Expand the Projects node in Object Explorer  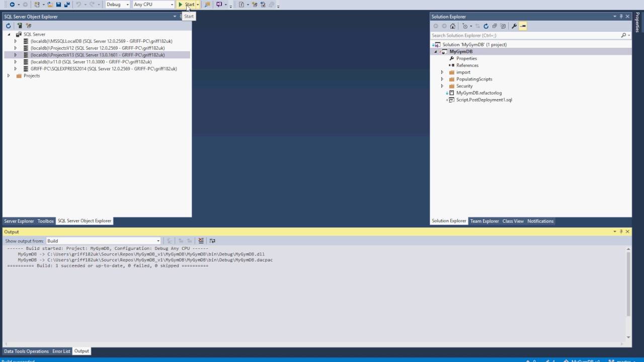click(x=9, y=75)
